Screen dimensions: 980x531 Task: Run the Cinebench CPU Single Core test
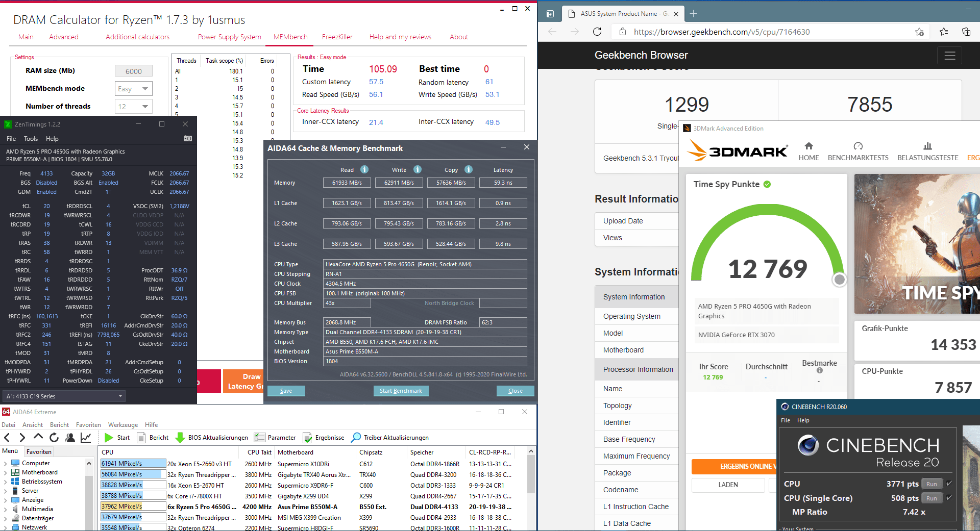click(x=932, y=498)
